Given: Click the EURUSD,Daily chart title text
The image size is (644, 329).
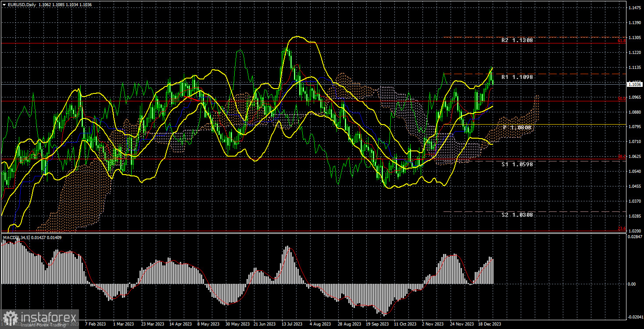Looking at the screenshot, I should [x=21, y=4].
